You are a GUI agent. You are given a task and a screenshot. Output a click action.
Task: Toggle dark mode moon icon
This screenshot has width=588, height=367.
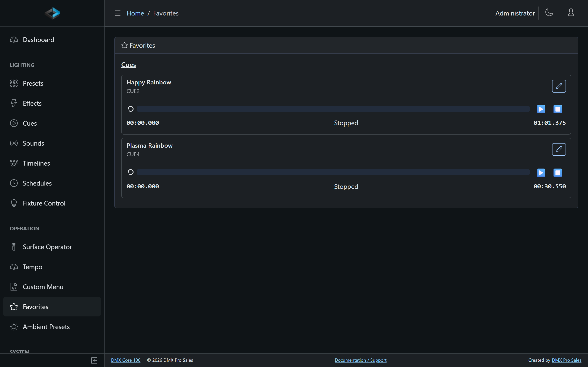[549, 13]
